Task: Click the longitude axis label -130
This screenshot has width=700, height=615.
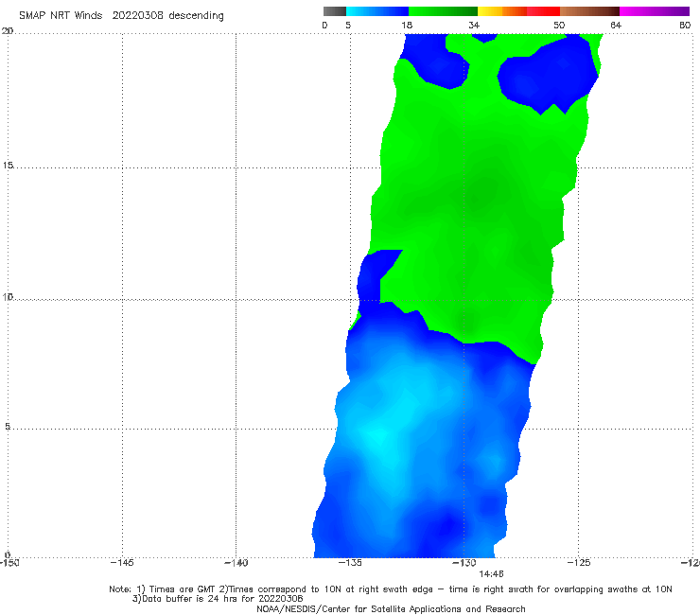Action: (464, 562)
